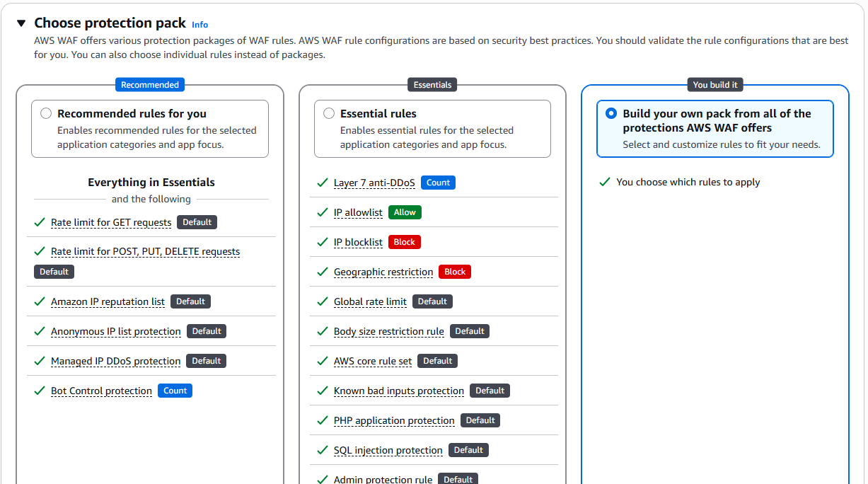Open Amazon IP reputation list details

pyautogui.click(x=108, y=301)
